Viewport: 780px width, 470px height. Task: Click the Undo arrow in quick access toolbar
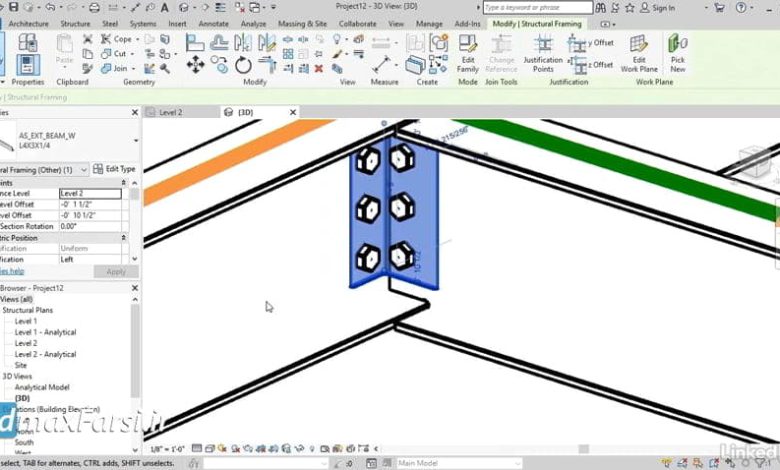click(x=50, y=7)
